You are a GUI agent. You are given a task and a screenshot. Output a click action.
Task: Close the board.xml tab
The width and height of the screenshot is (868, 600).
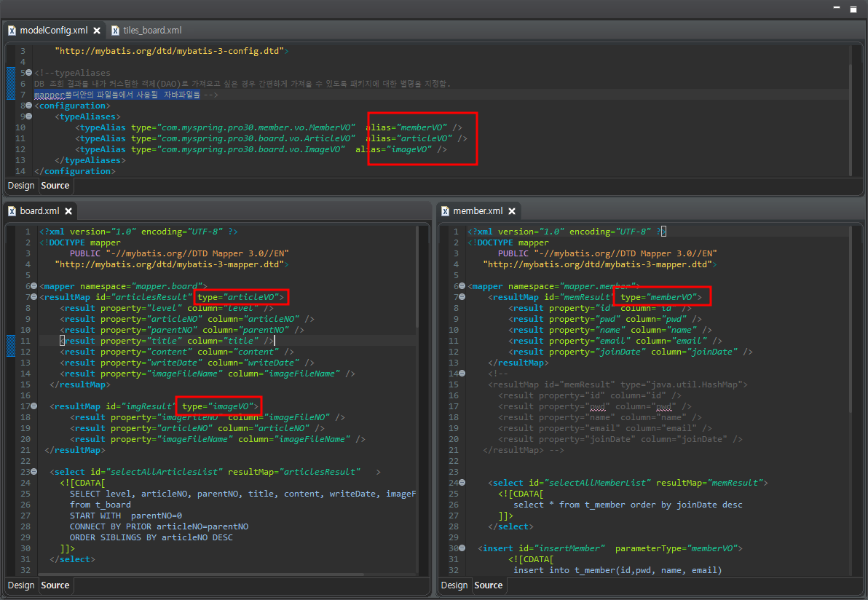pos(68,211)
